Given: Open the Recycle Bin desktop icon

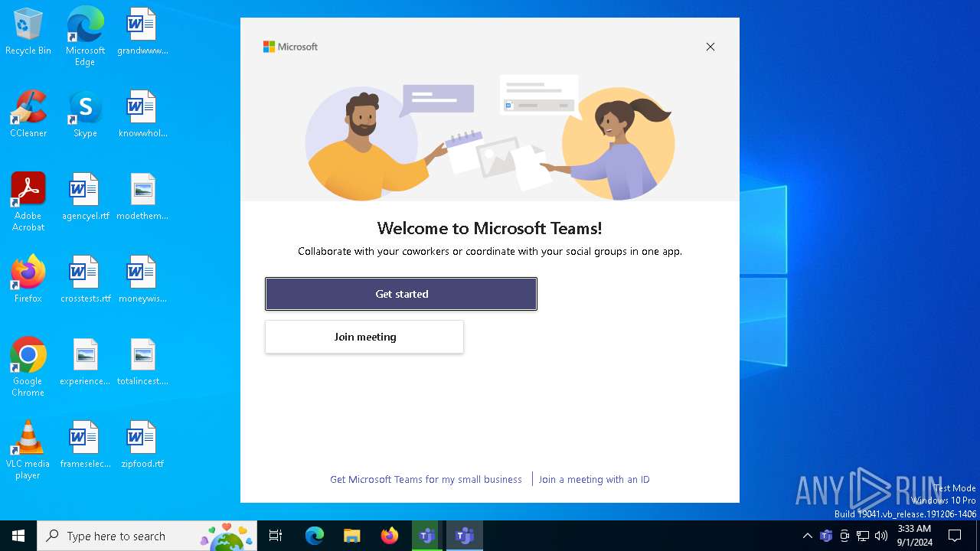Looking at the screenshot, I should pos(28,32).
